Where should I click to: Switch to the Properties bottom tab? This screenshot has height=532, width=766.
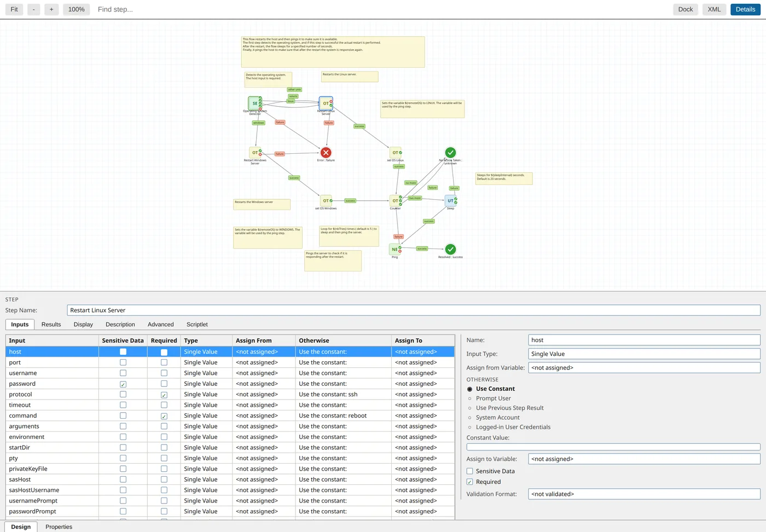click(59, 527)
